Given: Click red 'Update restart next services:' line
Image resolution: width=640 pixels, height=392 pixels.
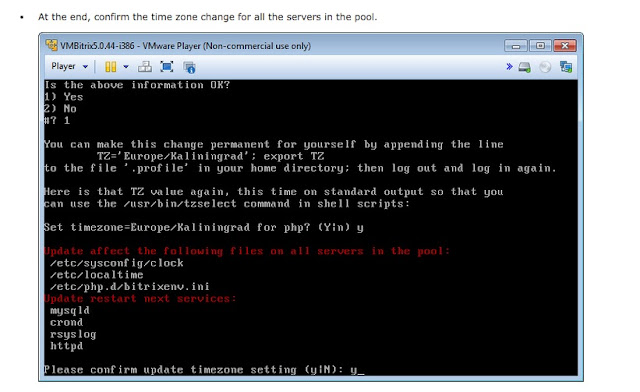Looking at the screenshot, I should [x=140, y=298].
